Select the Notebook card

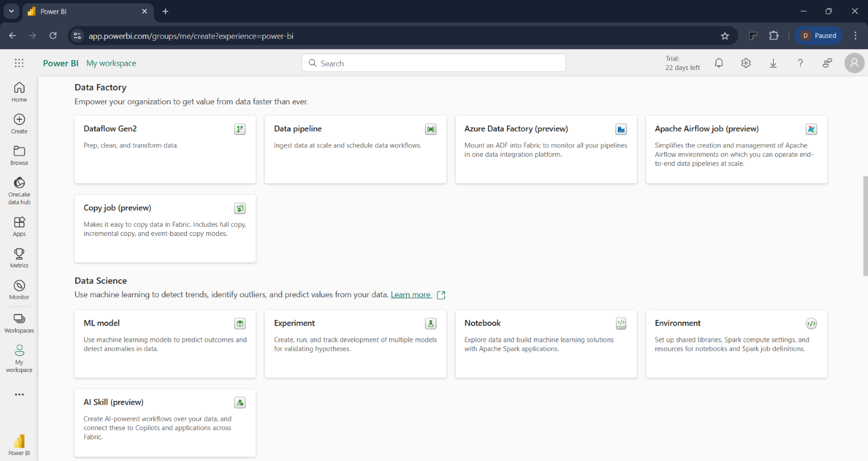point(546,344)
